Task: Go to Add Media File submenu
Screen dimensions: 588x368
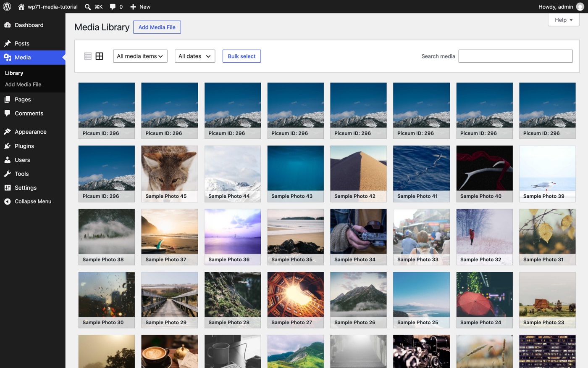Action: point(23,85)
